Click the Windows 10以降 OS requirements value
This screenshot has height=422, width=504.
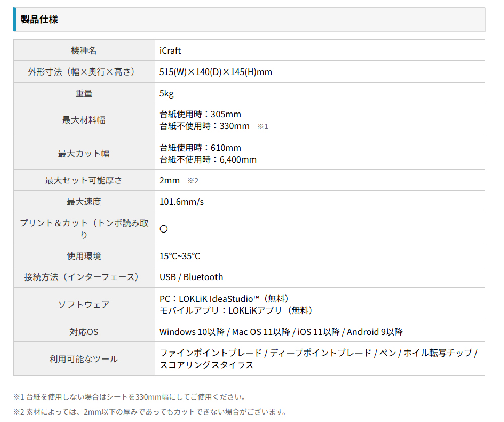point(281,332)
